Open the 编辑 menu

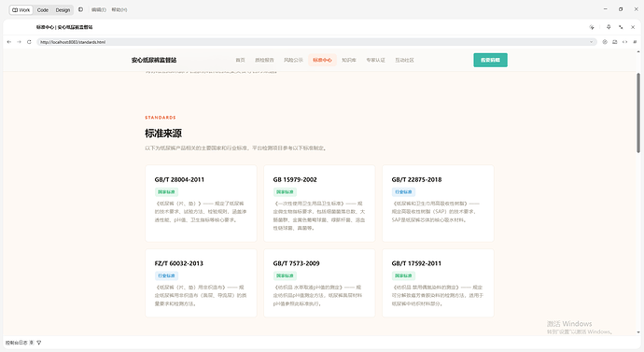coord(99,10)
